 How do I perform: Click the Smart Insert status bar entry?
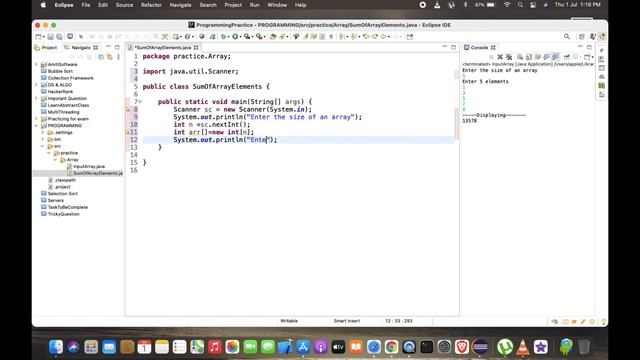click(347, 321)
